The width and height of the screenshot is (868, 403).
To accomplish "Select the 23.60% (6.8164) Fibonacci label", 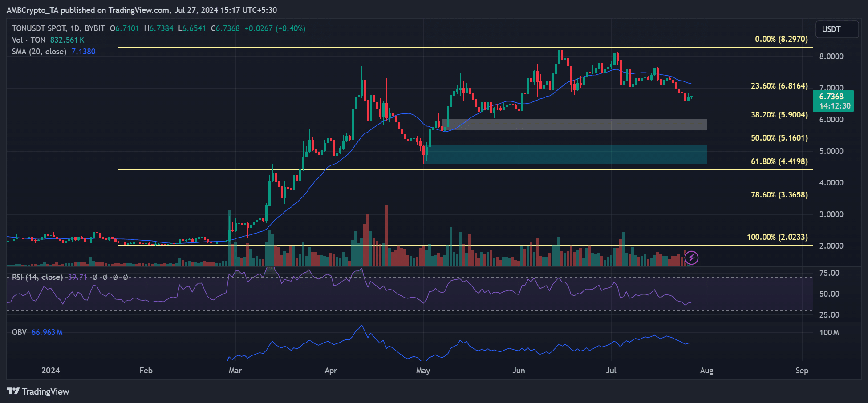I will coord(779,86).
